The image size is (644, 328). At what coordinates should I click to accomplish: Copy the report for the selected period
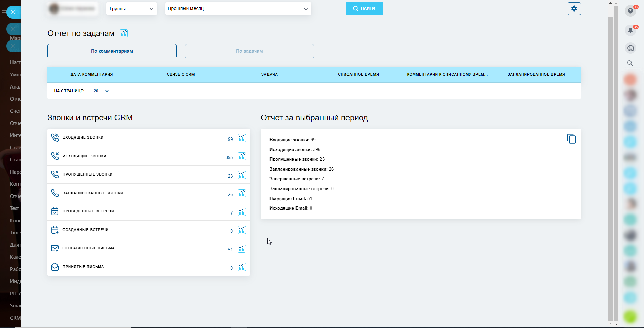[571, 139]
